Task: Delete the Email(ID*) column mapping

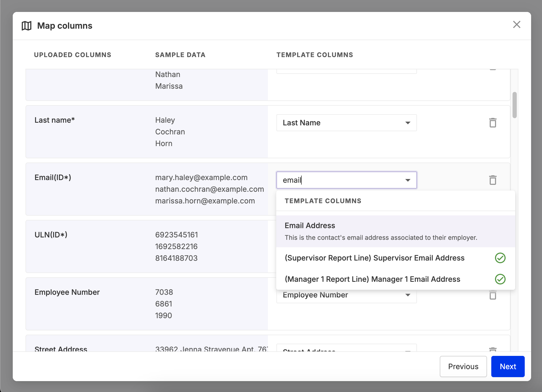Action: pyautogui.click(x=493, y=180)
